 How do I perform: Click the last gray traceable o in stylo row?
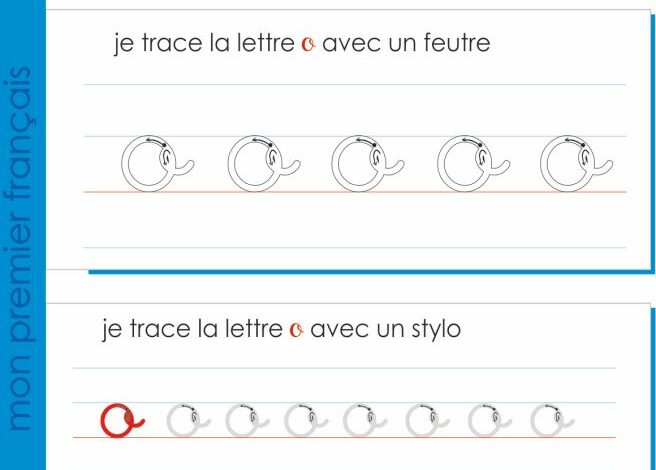552,421
